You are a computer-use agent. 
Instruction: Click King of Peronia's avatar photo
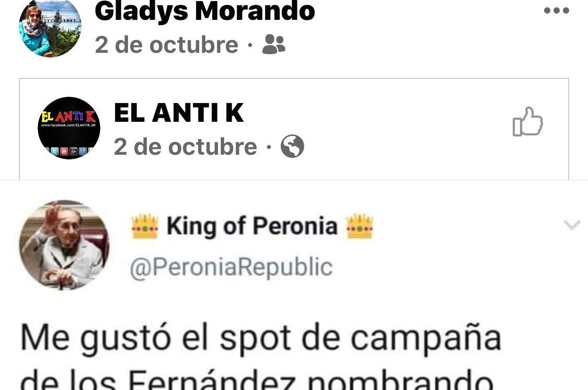pyautogui.click(x=64, y=245)
